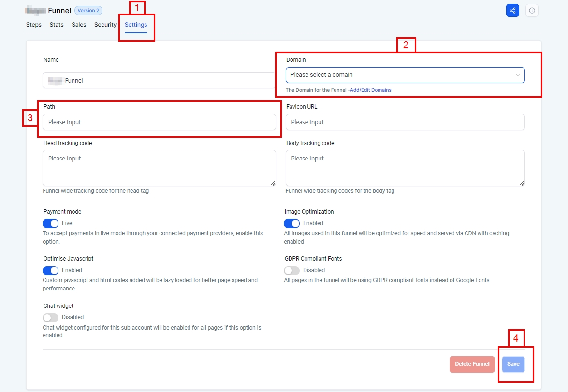This screenshot has width=568, height=392.
Task: Open the Domain selection dropdown
Action: (x=401, y=75)
